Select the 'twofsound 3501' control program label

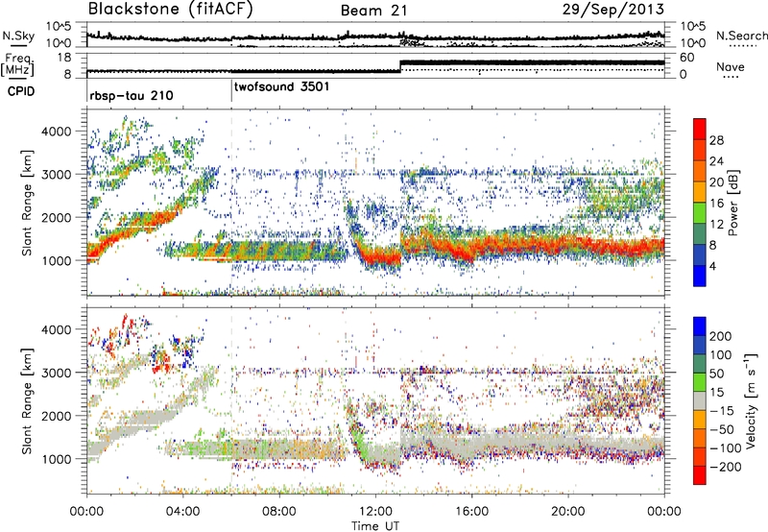point(281,86)
